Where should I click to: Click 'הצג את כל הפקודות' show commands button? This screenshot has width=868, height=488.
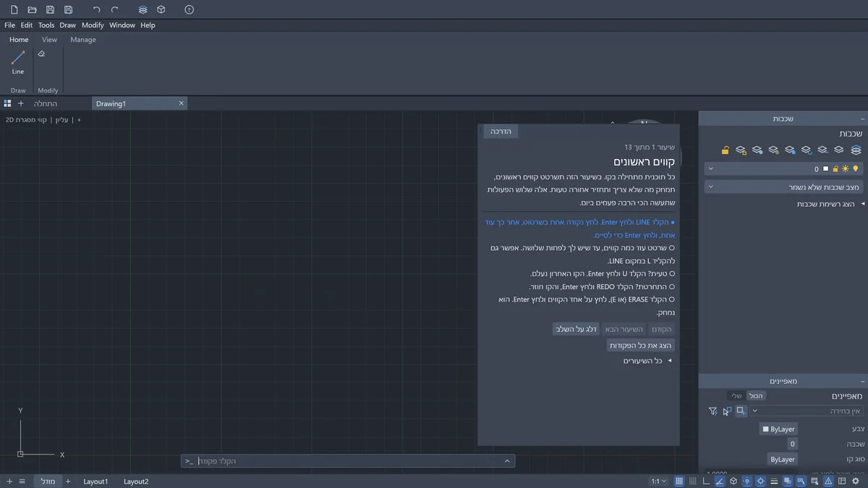point(641,346)
